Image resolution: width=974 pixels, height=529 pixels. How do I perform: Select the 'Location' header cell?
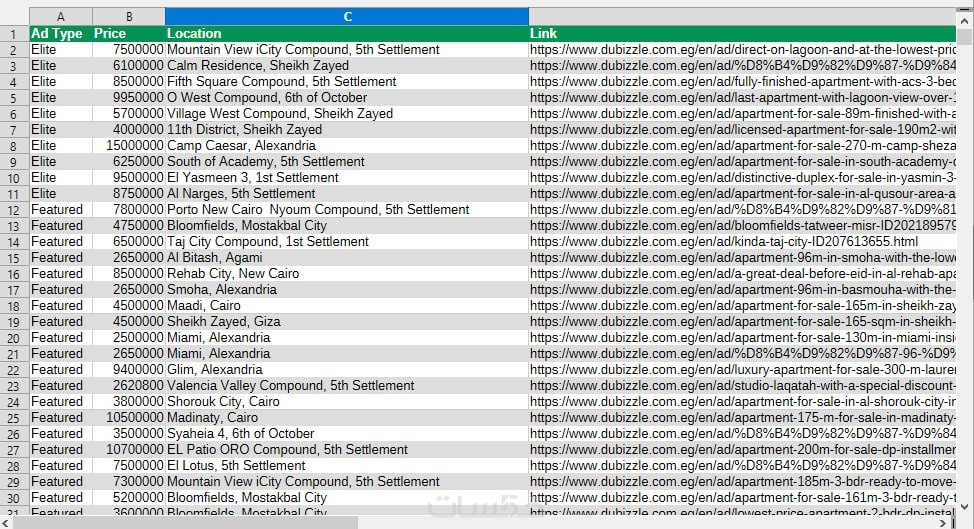(x=347, y=34)
